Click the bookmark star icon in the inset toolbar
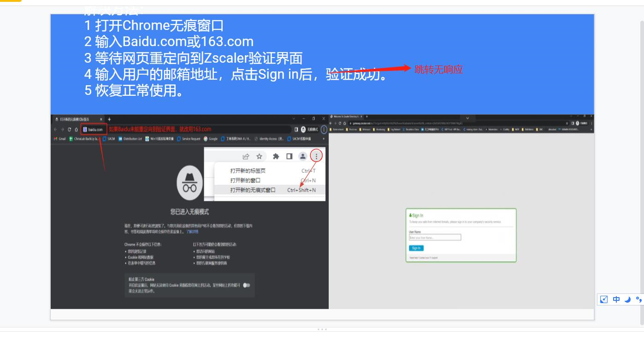Viewport: 644px width, 363px height. click(x=260, y=156)
